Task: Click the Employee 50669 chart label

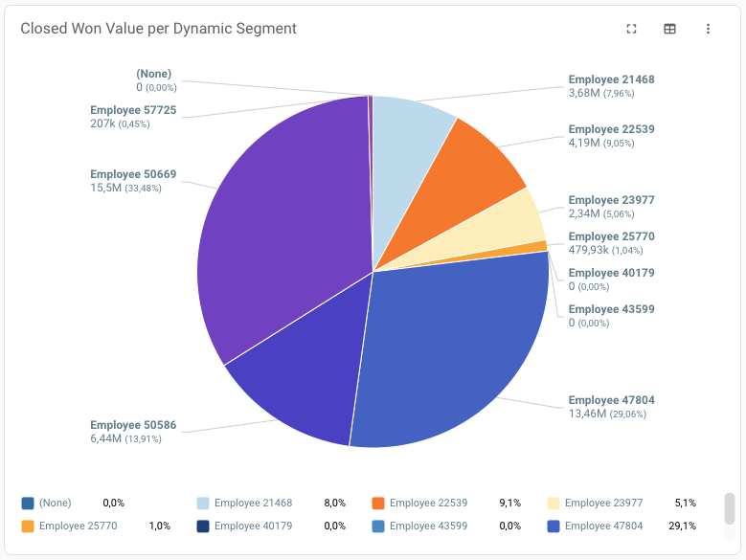Action: (133, 174)
